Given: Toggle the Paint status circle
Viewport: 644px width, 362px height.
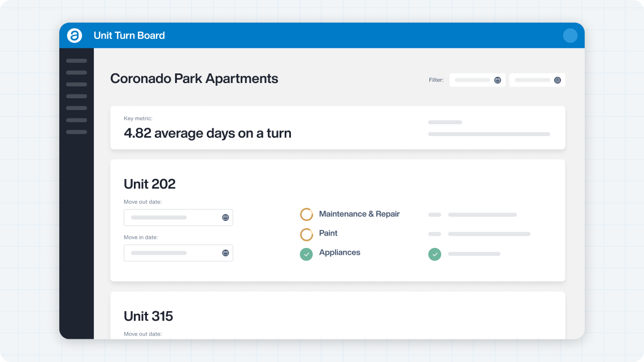Looking at the screenshot, I should tap(306, 234).
